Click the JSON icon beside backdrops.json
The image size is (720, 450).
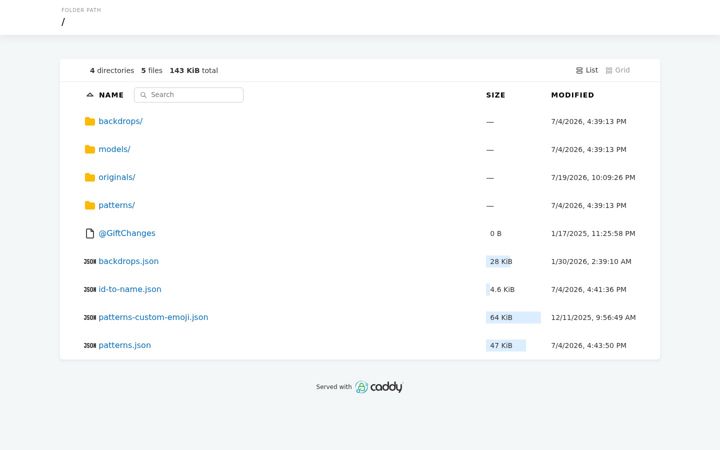tap(90, 261)
